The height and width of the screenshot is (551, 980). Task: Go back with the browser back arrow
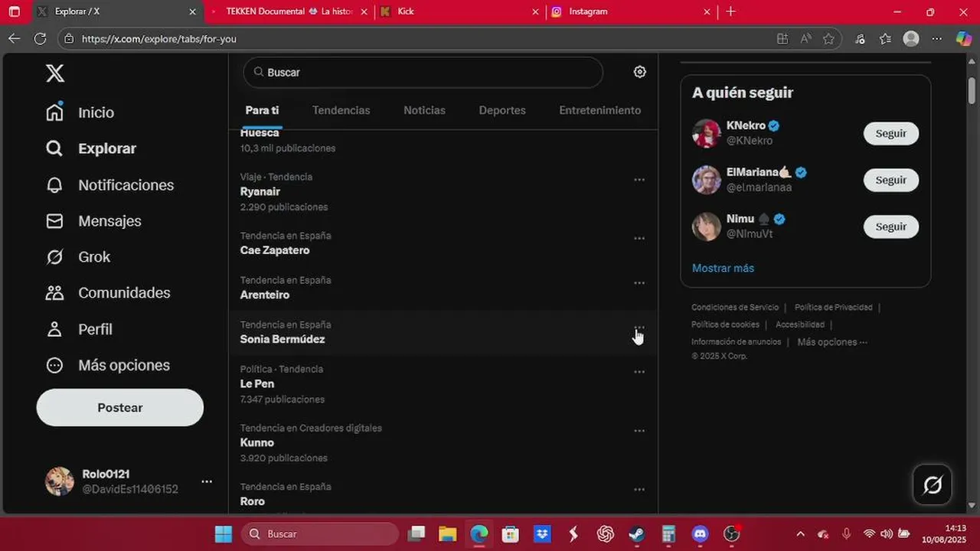coord(15,38)
